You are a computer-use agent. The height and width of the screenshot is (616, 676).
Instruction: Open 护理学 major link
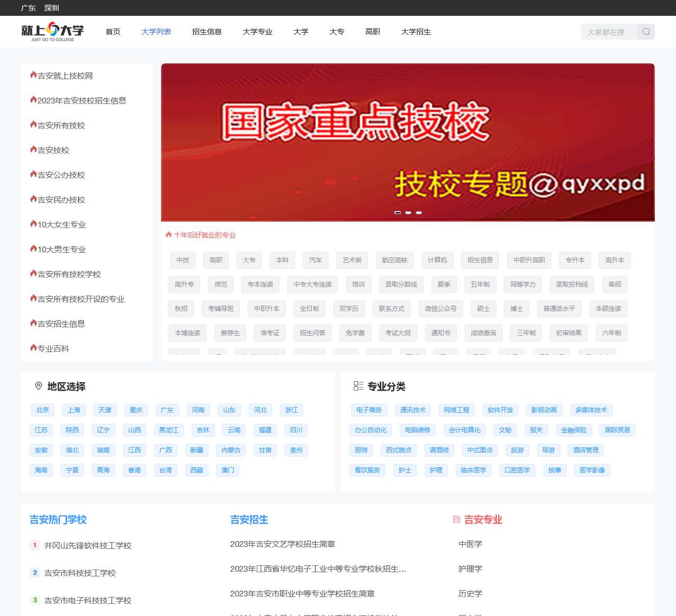pyautogui.click(x=470, y=569)
